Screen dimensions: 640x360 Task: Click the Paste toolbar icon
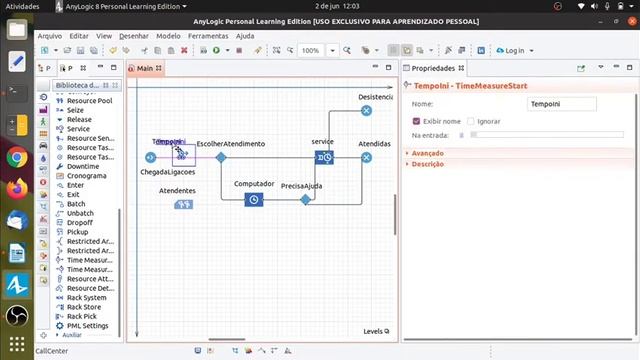171,50
